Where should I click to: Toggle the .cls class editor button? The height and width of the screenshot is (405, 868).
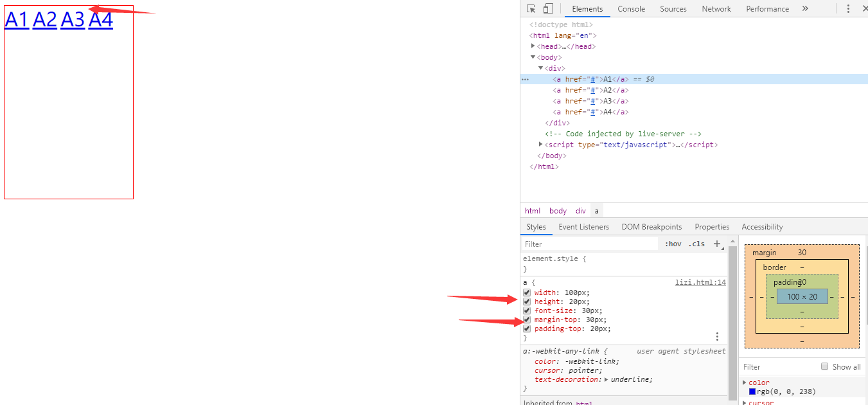coord(696,244)
